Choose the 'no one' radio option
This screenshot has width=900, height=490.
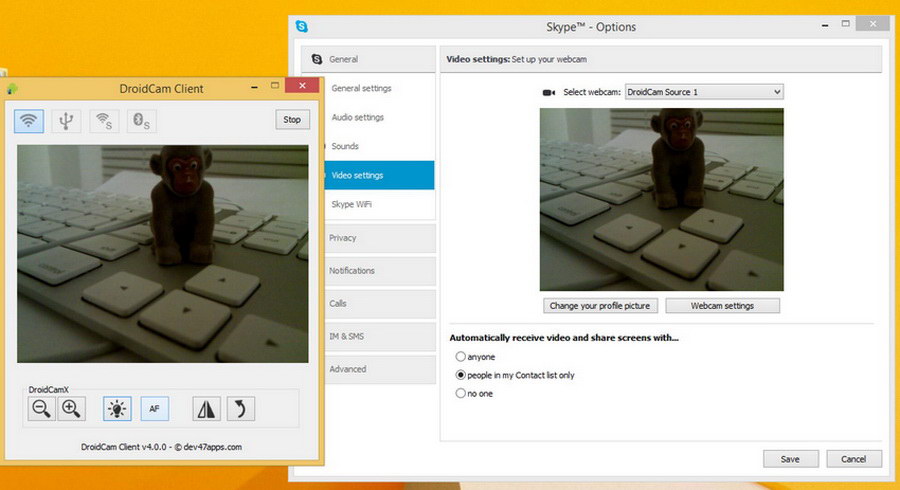point(460,393)
